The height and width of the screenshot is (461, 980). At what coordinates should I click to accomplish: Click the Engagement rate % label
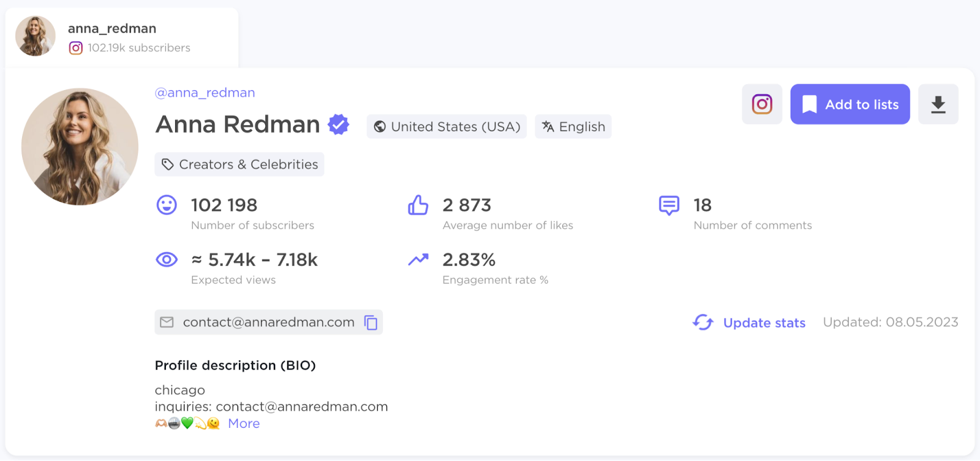pos(496,280)
